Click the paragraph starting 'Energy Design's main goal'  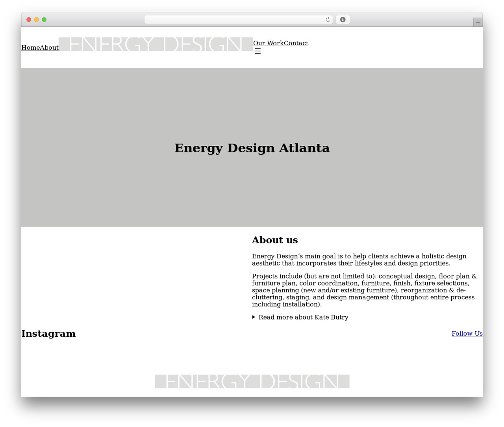[359, 260]
